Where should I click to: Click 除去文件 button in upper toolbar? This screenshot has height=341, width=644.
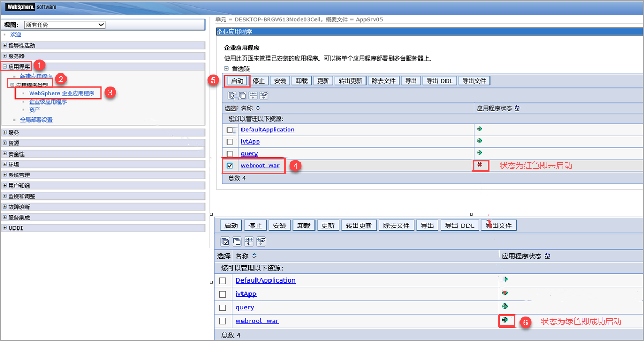384,81
